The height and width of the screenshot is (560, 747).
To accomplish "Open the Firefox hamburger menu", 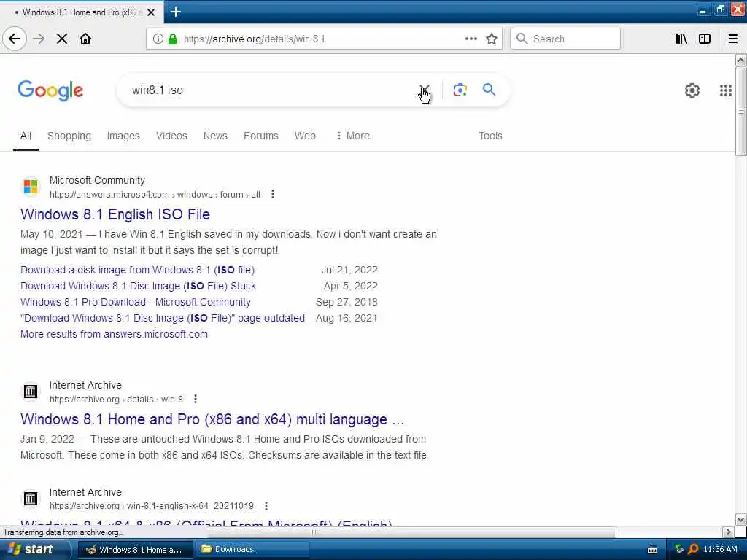I will coord(733,39).
